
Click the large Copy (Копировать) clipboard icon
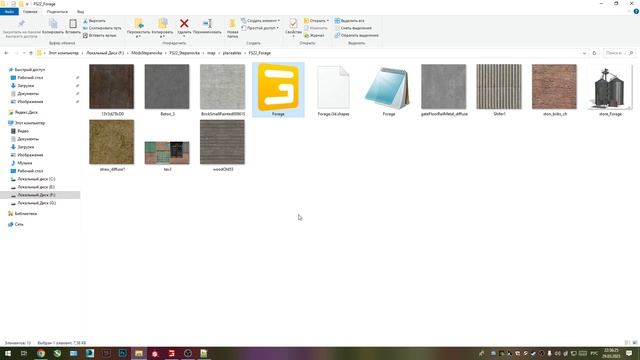pyautogui.click(x=53, y=24)
